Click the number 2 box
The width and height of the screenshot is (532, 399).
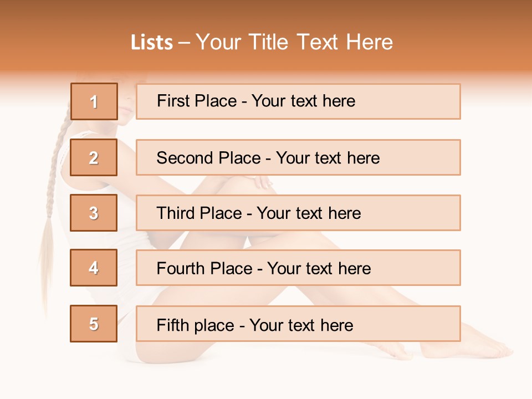(x=94, y=157)
